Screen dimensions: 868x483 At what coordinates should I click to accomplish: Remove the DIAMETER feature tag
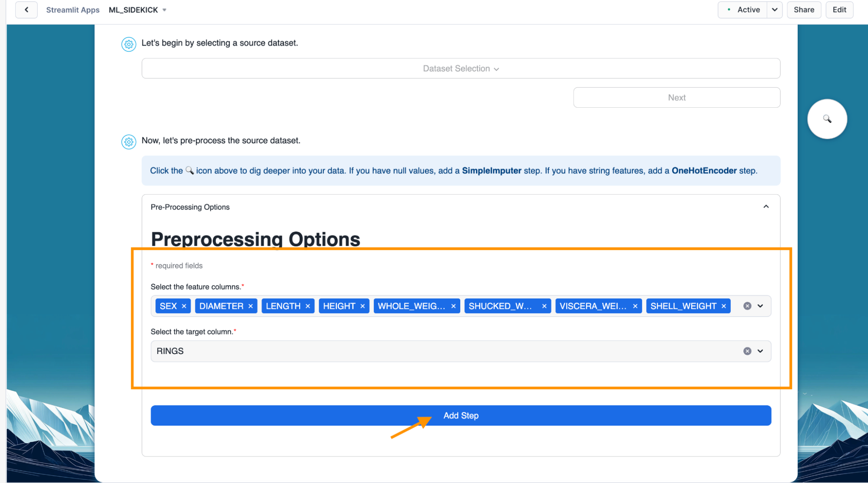[251, 306]
